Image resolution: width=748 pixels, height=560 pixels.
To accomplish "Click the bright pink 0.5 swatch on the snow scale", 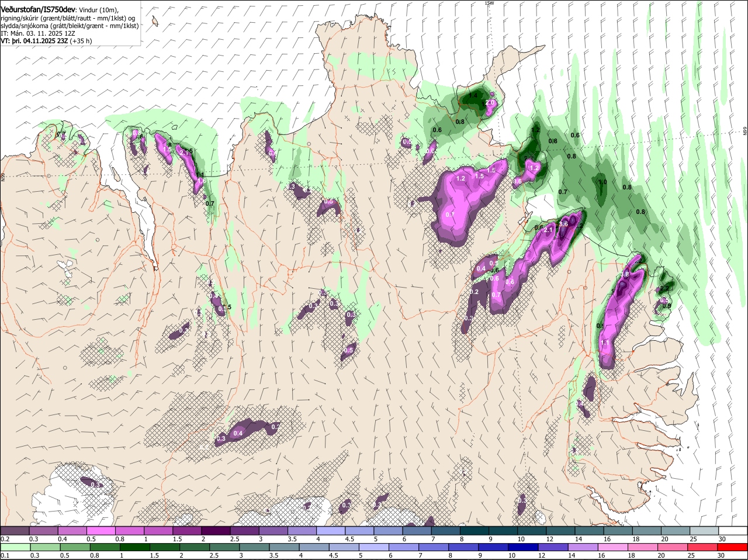I will (101, 530).
